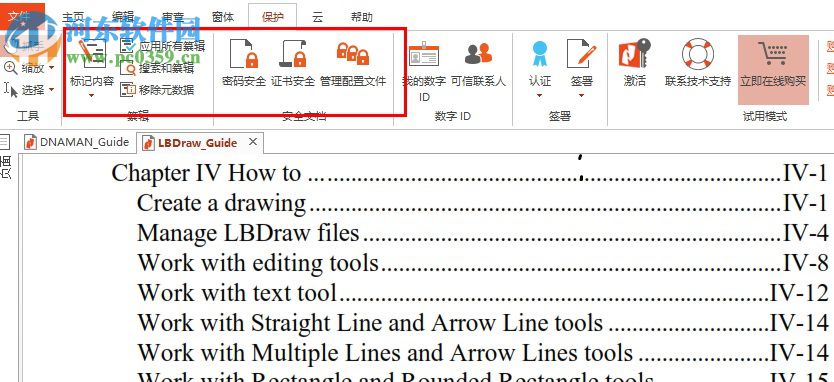Click 应用所有编辑 apply redactions
Screen dimensions: 834x382
click(163, 46)
